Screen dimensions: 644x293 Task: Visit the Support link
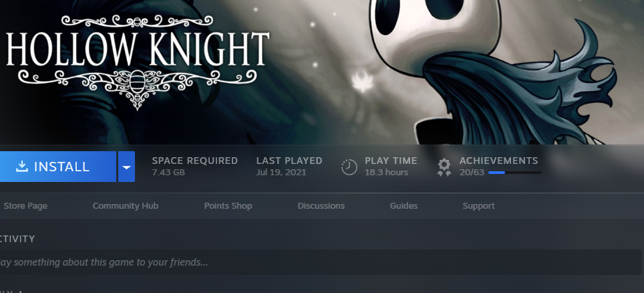[x=478, y=206]
